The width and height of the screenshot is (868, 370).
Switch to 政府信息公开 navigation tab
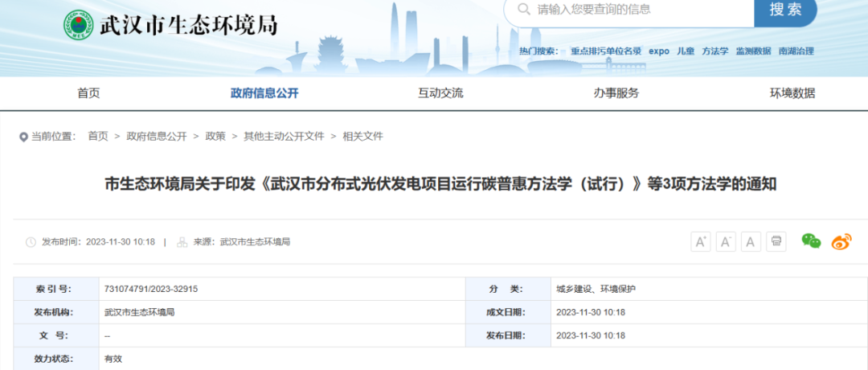tap(264, 93)
